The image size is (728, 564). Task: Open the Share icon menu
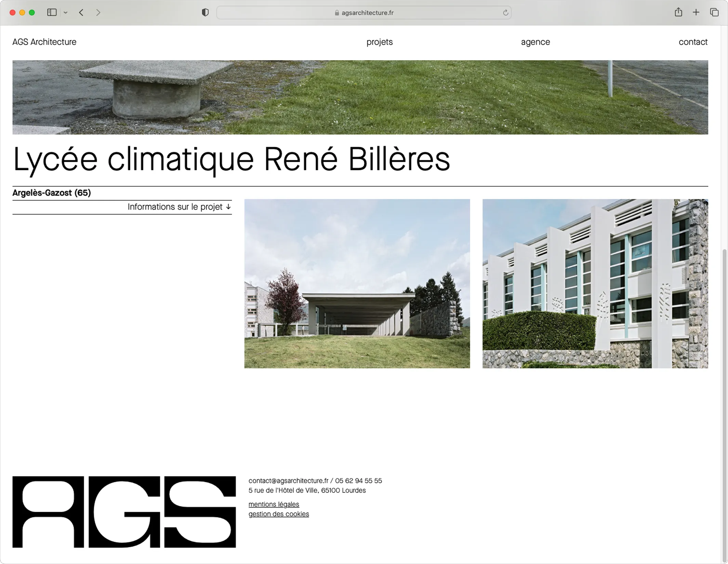[x=678, y=12]
